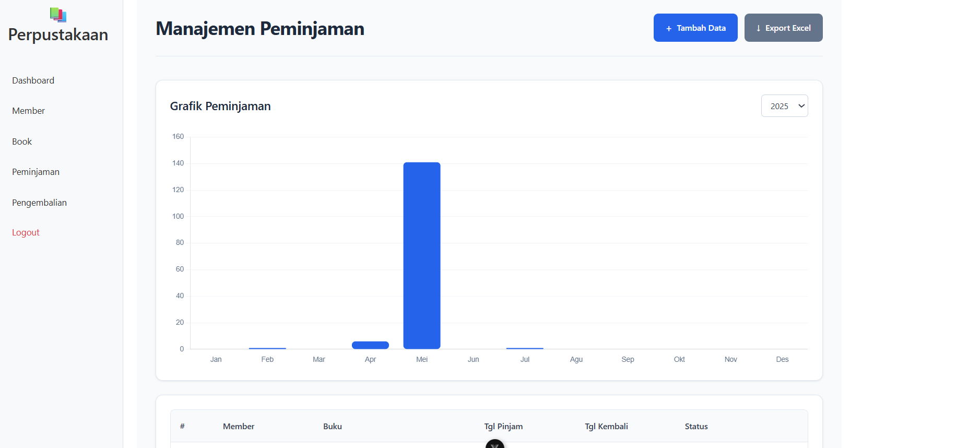Image resolution: width=980 pixels, height=448 pixels.
Task: Open the Dashboard menu item
Action: click(33, 80)
